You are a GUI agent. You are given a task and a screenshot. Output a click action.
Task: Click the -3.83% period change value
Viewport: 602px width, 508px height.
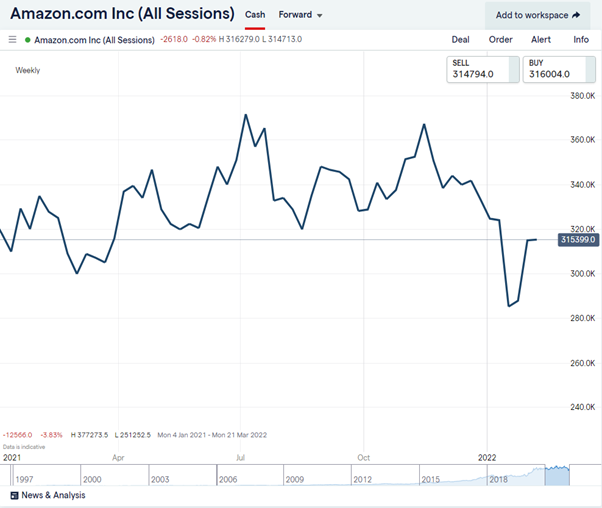click(51, 435)
